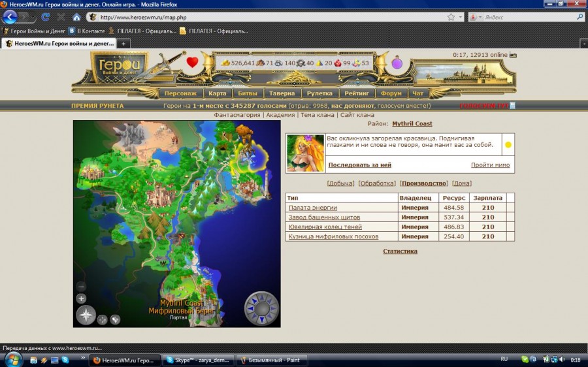Click the left arrow on the map navigation wheel
588x367 pixels.
[x=250, y=308]
